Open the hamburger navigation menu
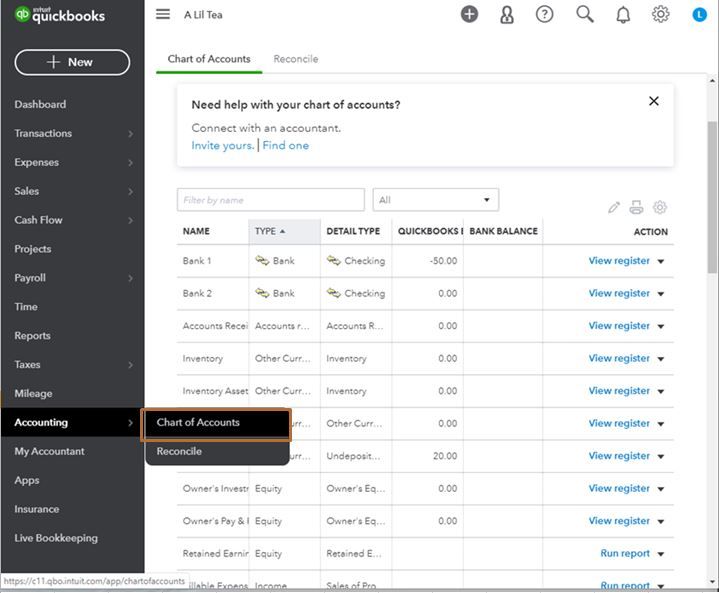 (163, 14)
